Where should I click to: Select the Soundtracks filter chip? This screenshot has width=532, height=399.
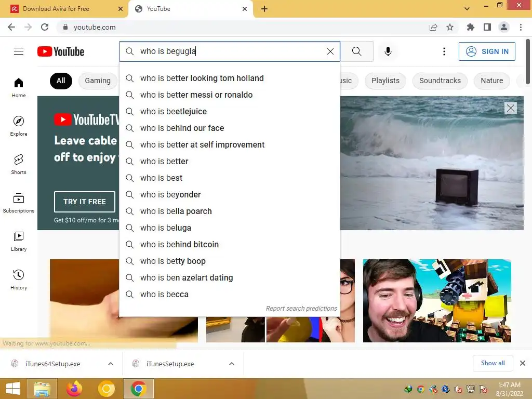[x=440, y=81]
